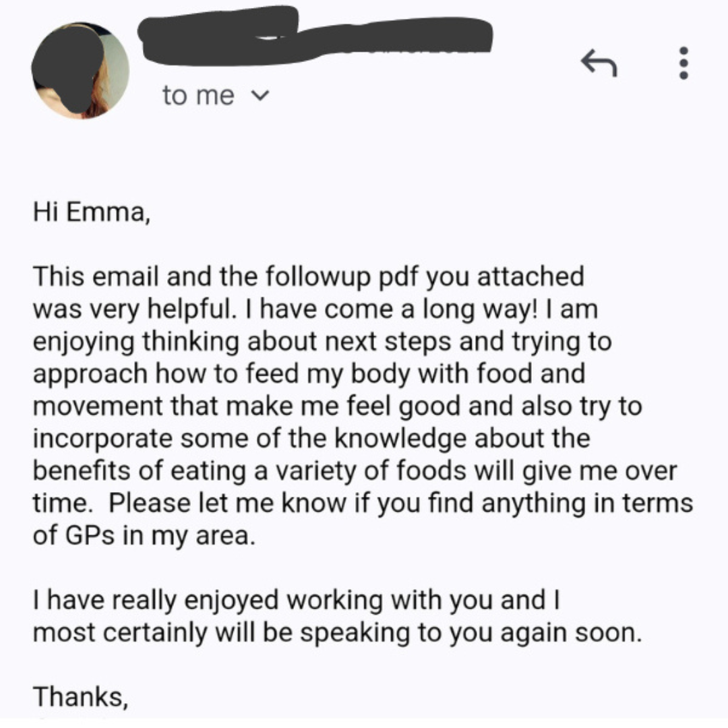Click the line starting "This email and the followup"

pos(308,277)
